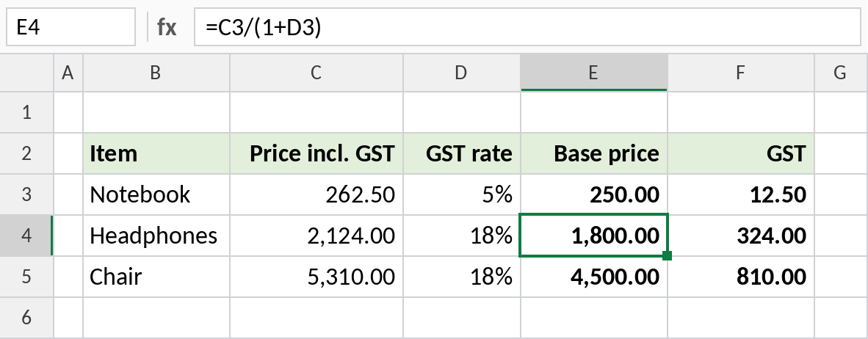868x339 pixels.
Task: Click the Select All corner box
Action: click(26, 73)
